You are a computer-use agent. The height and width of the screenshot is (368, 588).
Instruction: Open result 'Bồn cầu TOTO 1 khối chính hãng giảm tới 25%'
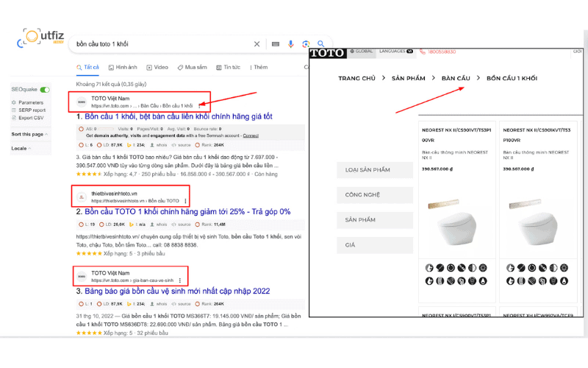click(x=187, y=212)
